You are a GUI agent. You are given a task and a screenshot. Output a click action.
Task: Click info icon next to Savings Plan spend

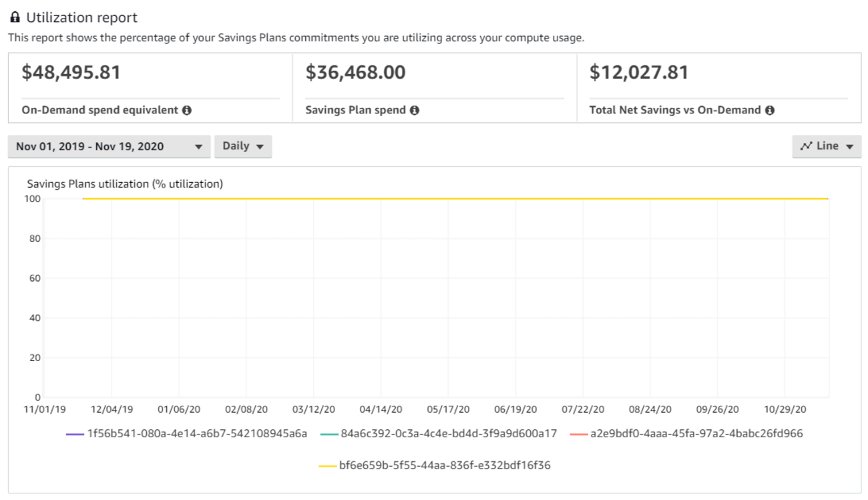coord(415,110)
